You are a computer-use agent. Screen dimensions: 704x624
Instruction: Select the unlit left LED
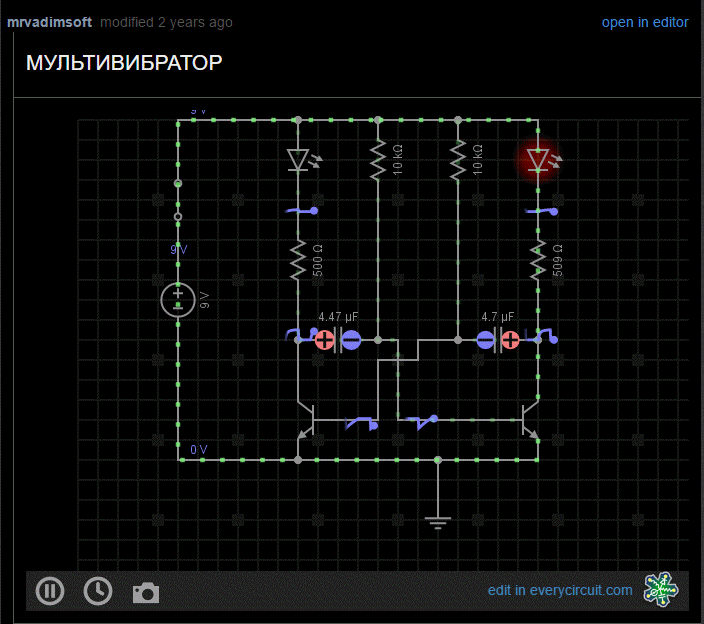[x=299, y=160]
